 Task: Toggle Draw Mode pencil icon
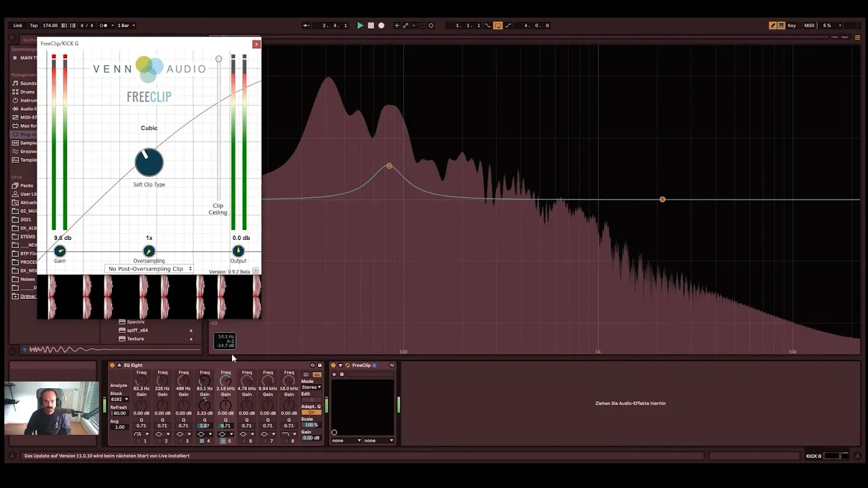click(x=772, y=26)
